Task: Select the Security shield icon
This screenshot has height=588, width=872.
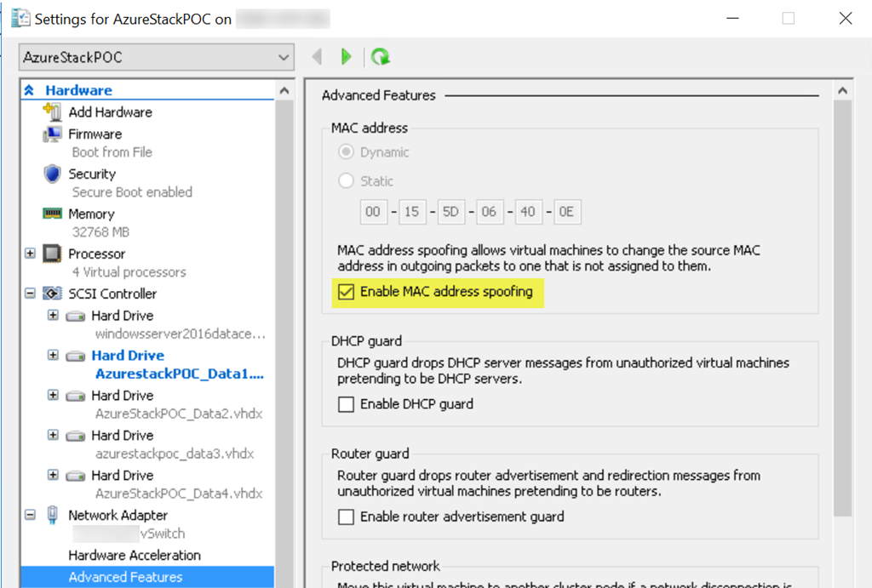Action: pos(52,174)
